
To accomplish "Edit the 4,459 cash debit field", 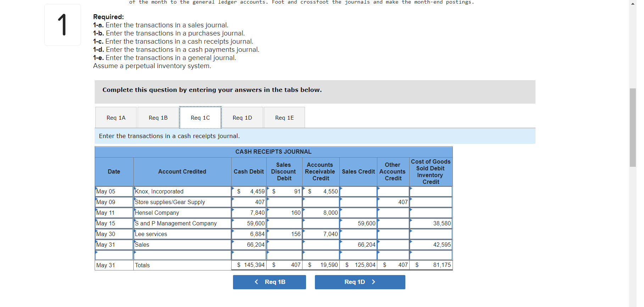I will (x=249, y=191).
